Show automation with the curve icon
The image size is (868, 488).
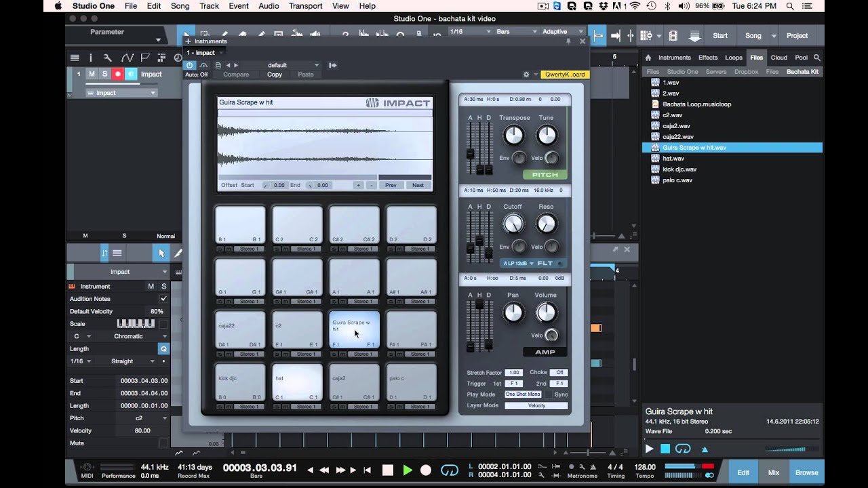pos(127,58)
